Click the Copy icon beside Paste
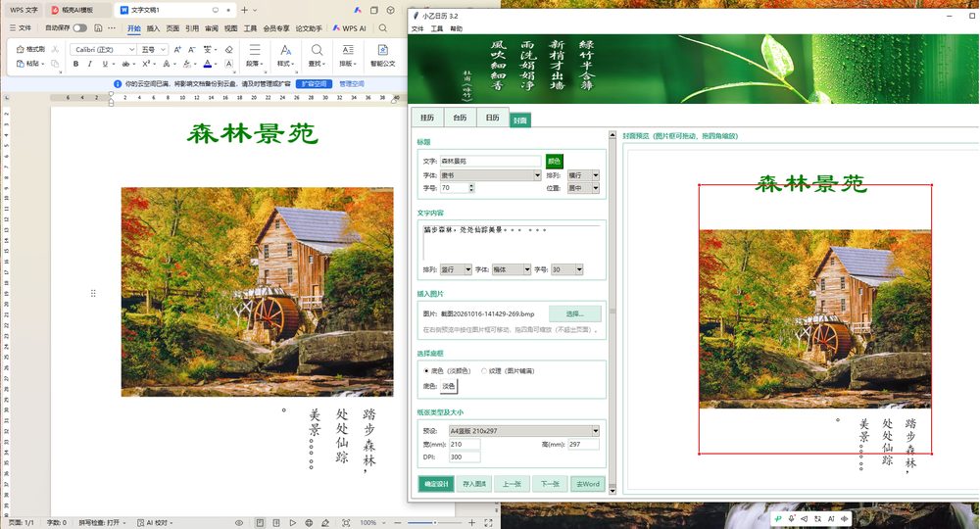 tap(55, 63)
